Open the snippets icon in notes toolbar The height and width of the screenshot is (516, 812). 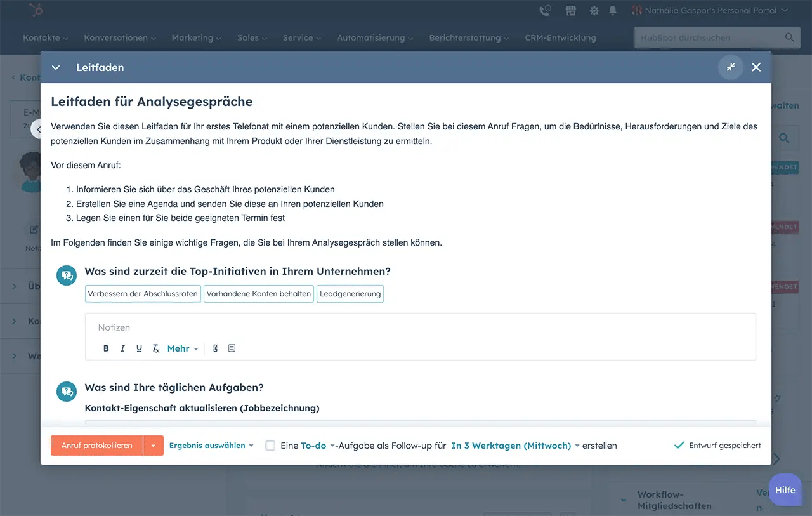point(232,348)
